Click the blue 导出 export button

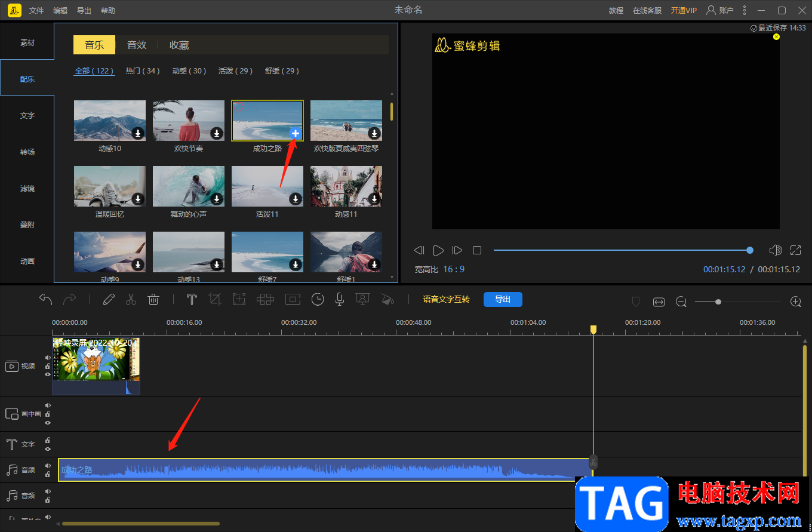pos(503,299)
